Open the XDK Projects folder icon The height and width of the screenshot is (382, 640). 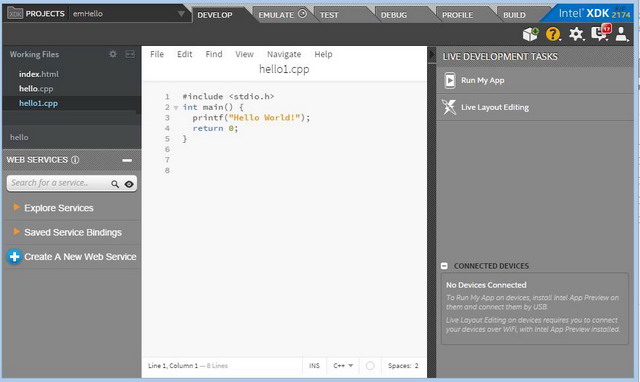click(x=15, y=13)
